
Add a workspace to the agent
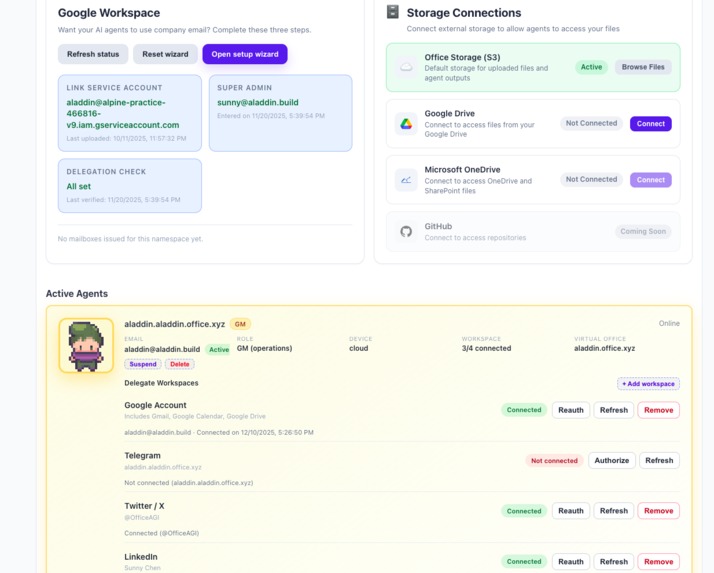coord(648,384)
